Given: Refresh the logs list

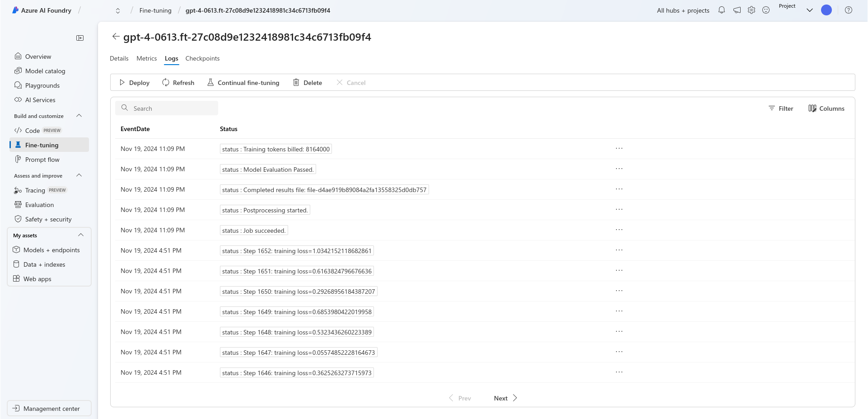Looking at the screenshot, I should pyautogui.click(x=178, y=83).
